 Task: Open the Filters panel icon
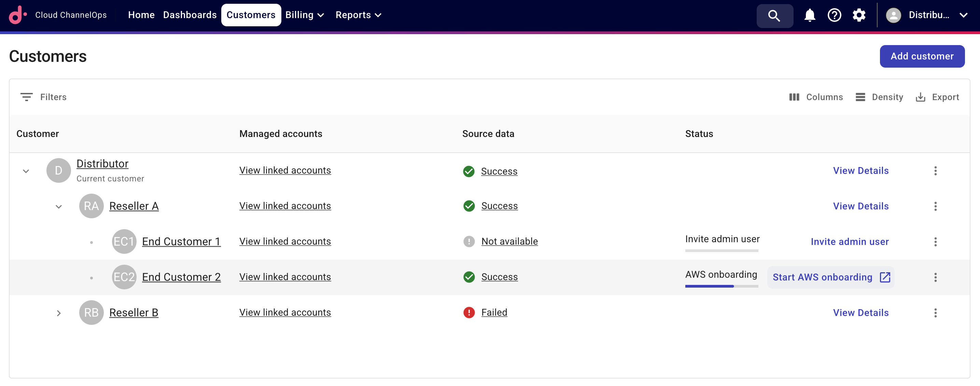(27, 97)
